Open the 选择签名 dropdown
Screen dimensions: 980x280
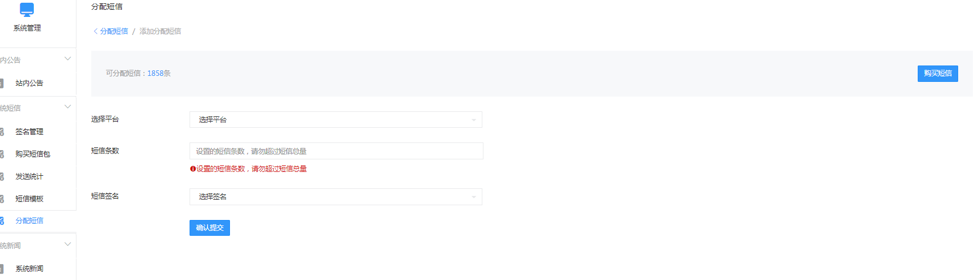[335, 196]
